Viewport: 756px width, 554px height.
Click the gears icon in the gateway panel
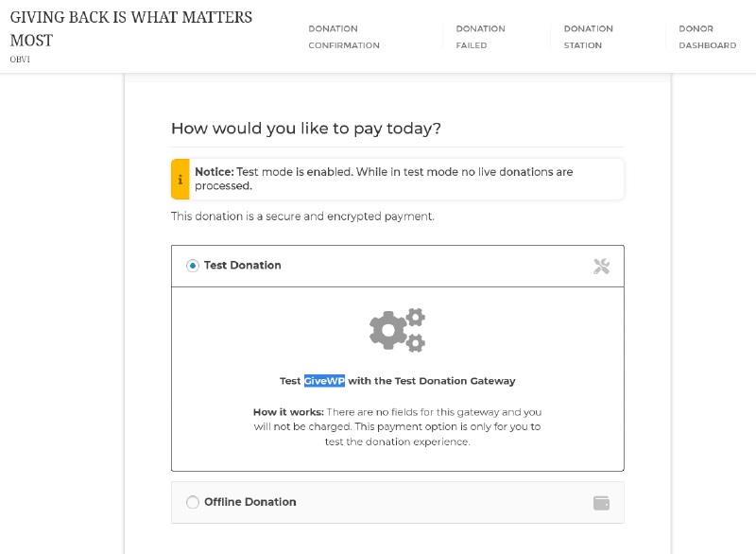click(x=397, y=330)
